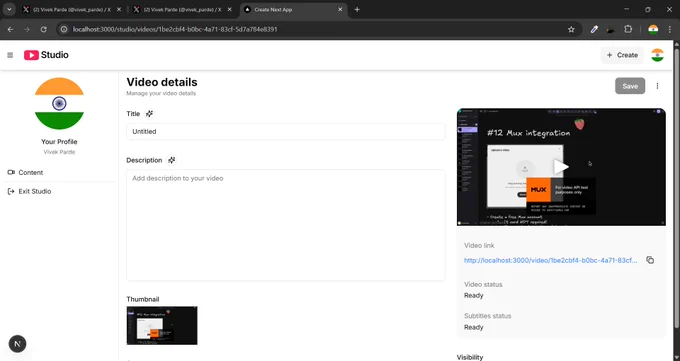Click the Create button
Image resolution: width=680 pixels, height=361 pixels.
pos(622,55)
